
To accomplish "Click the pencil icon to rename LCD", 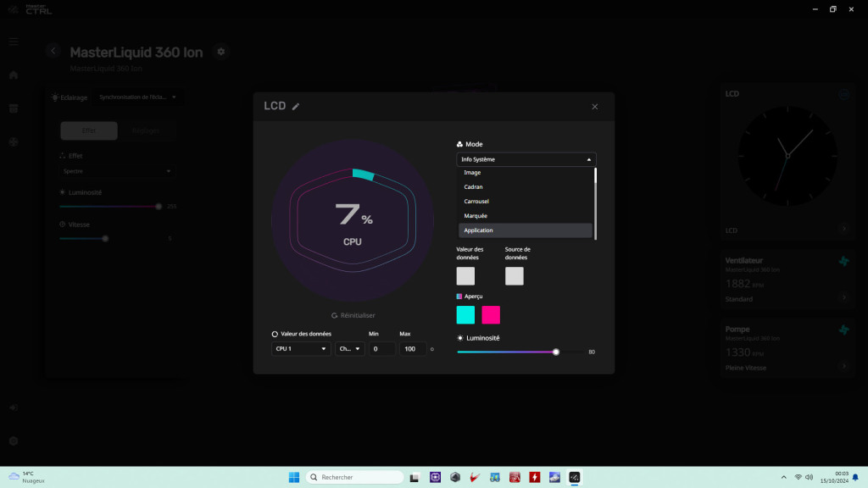I will (x=296, y=106).
